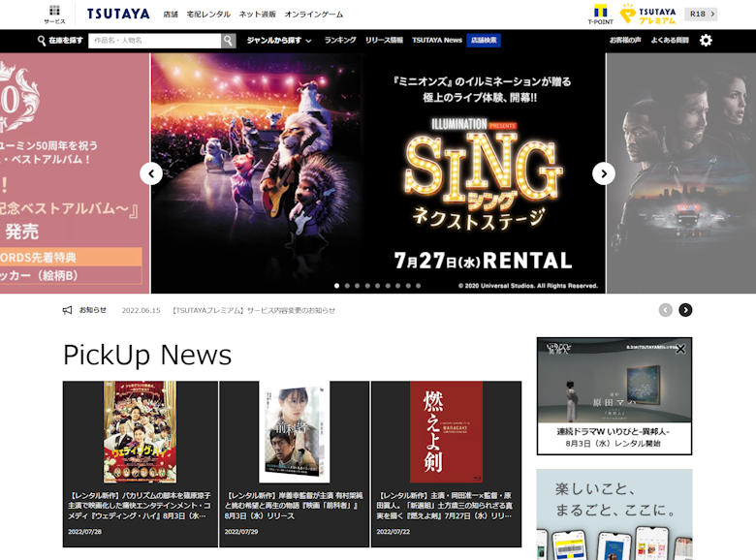756x560 pixels.
Task: Expand the ジャンルから探す dropdown
Action: pos(279,41)
